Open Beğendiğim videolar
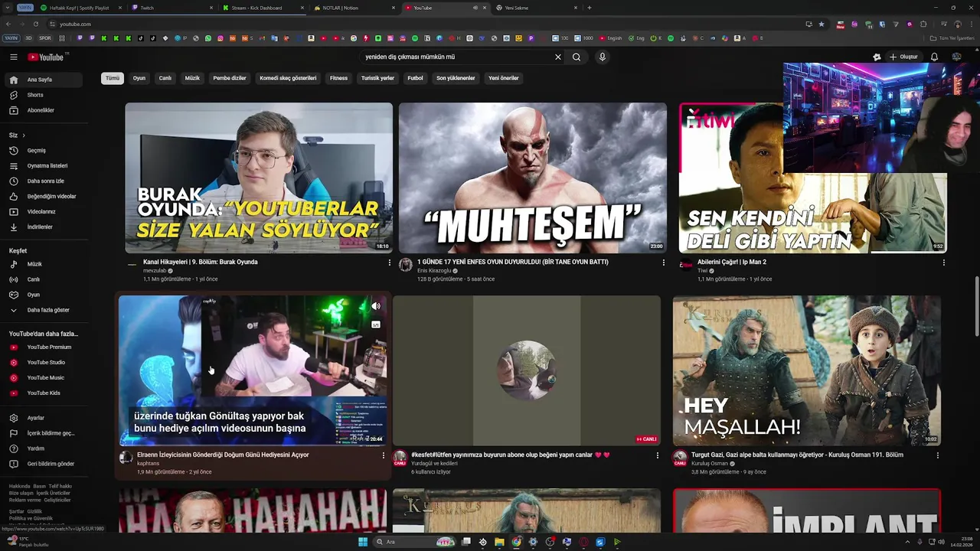 click(x=44, y=196)
